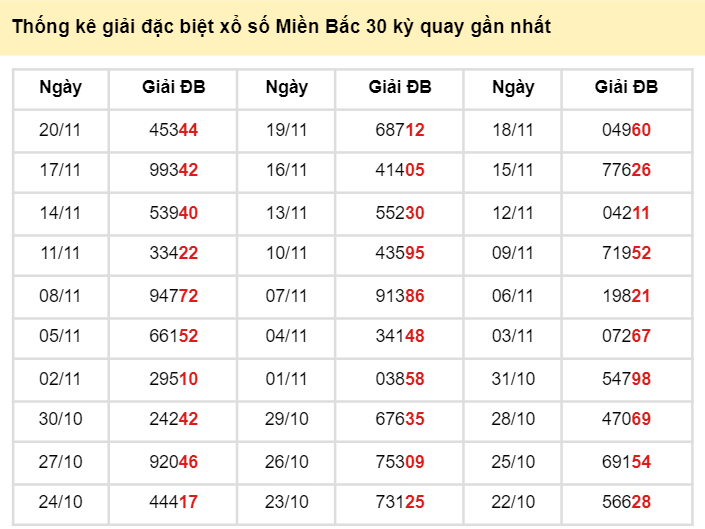Click the prize number 33422

(x=173, y=253)
